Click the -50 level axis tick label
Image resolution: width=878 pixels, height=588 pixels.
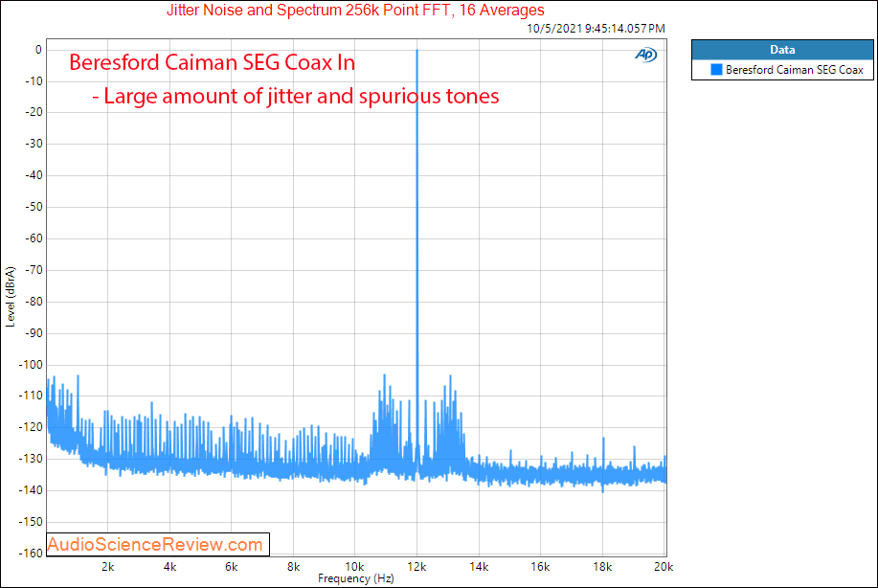coord(34,207)
